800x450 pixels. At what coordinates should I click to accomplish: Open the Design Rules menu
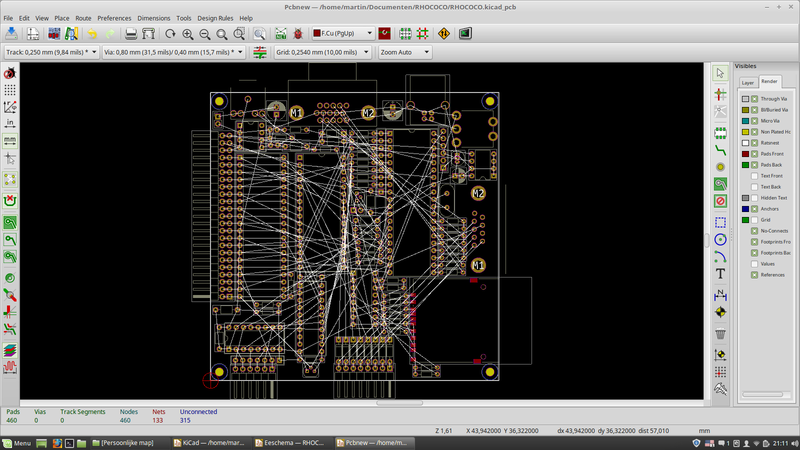click(215, 18)
